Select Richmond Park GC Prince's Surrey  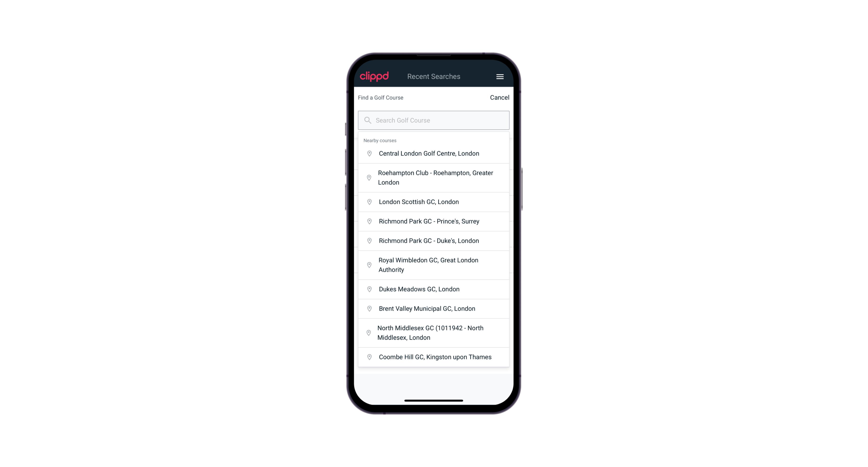click(434, 221)
